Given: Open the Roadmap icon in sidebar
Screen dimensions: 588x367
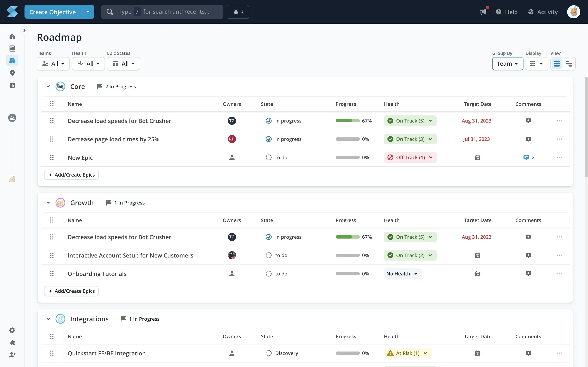Looking at the screenshot, I should point(12,61).
